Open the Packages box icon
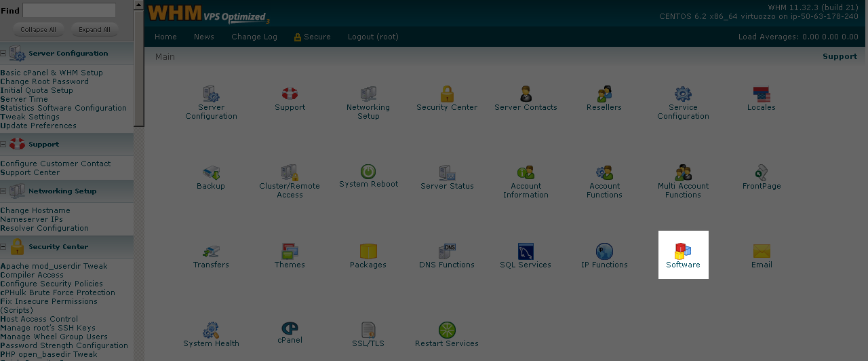This screenshot has height=361, width=868. coord(368,251)
